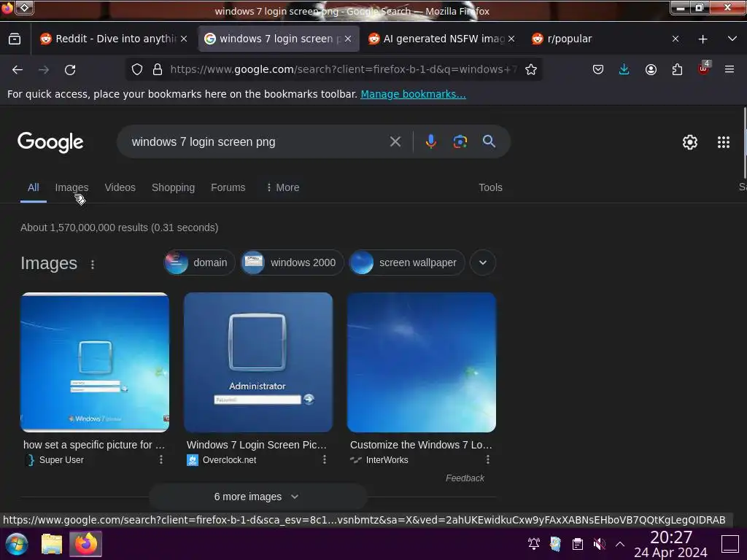This screenshot has width=747, height=560.
Task: Open the Tools search options
Action: click(490, 187)
